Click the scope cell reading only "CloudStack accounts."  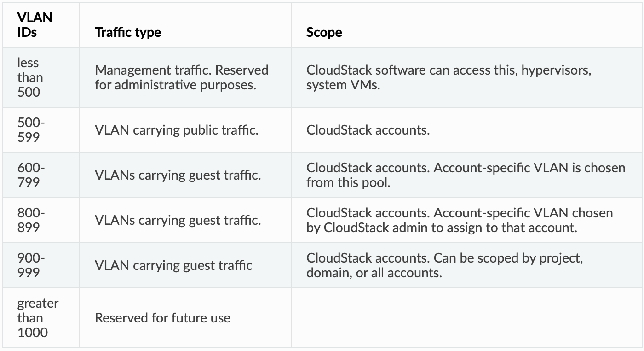[368, 130]
